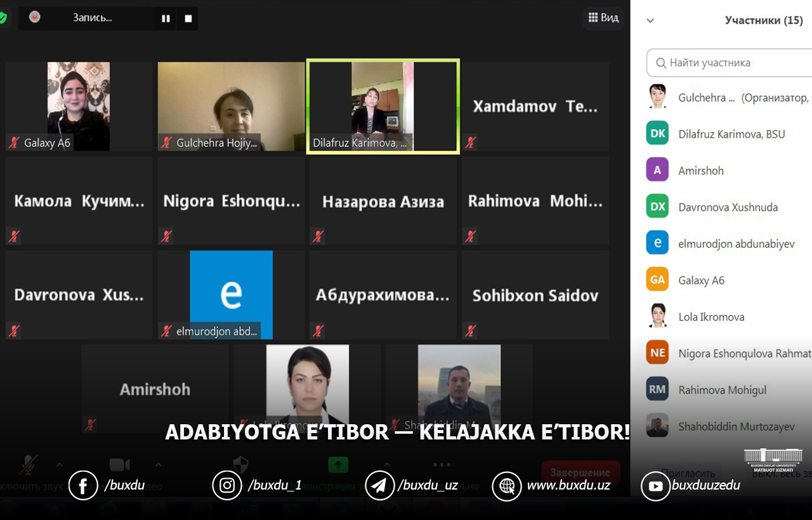Viewport: 812px width, 520px height.
Task: Open the Вид view layout menu
Action: click(603, 18)
